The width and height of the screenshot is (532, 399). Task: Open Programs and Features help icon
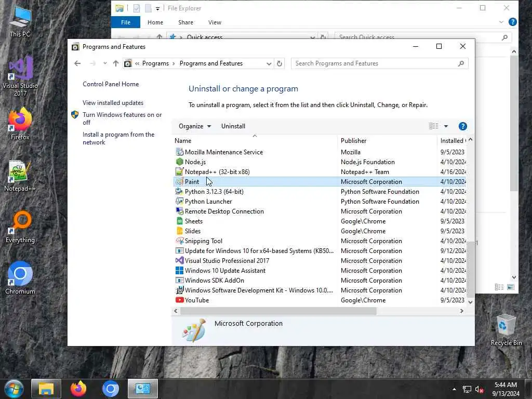coord(462,126)
